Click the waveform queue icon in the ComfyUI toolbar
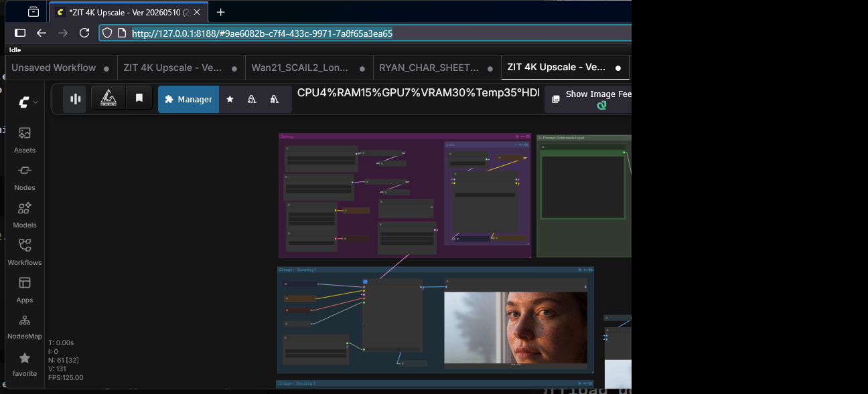Viewport: 868px width, 394px height. [75, 99]
